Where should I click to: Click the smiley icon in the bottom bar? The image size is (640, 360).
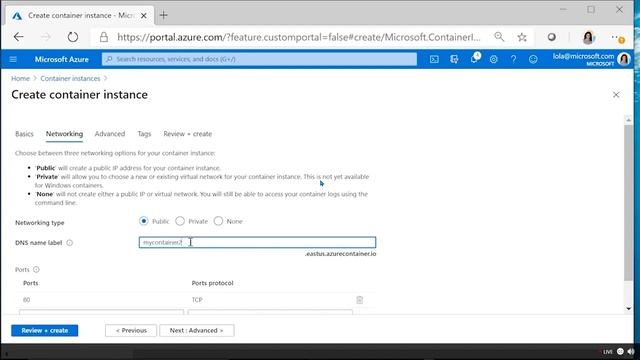coord(620,351)
